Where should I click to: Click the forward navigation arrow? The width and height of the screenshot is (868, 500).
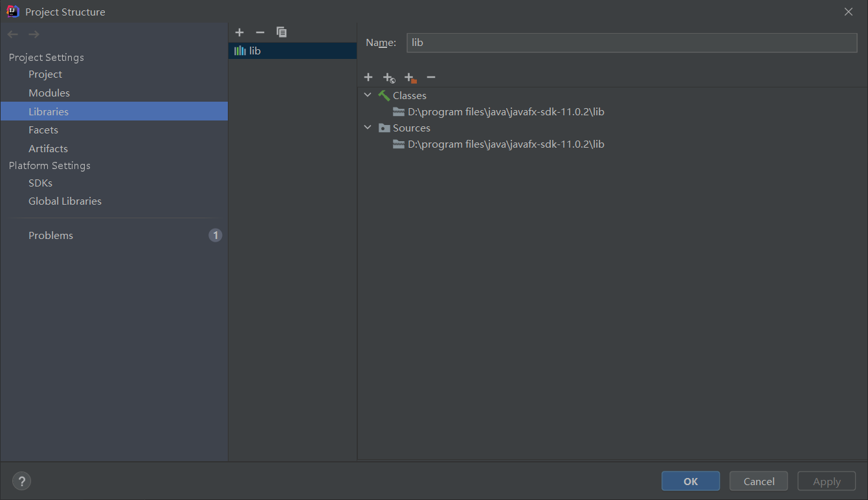tap(33, 34)
